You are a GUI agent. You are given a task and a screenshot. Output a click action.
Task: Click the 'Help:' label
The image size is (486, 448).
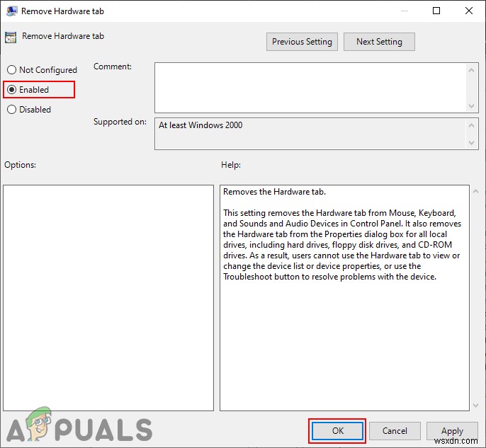tap(231, 165)
